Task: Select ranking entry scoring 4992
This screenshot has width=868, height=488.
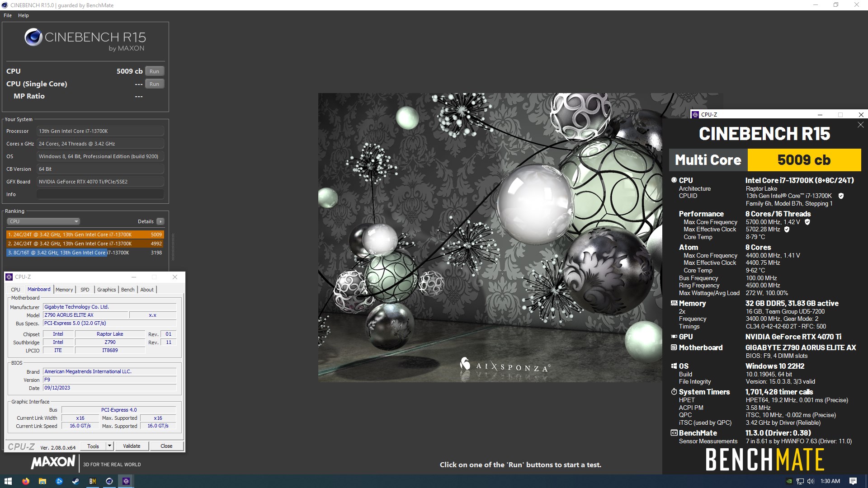Action: point(85,244)
